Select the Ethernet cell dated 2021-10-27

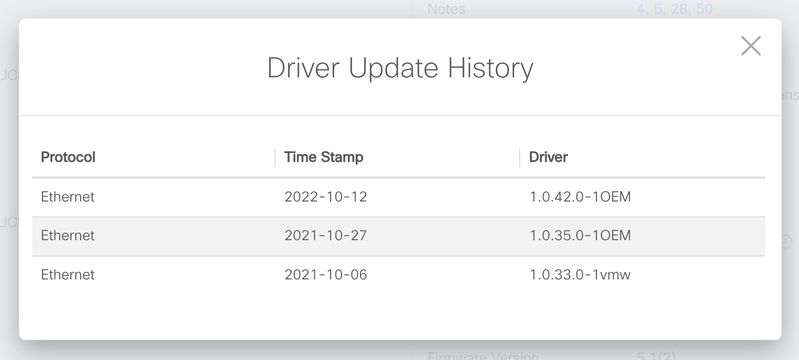(x=68, y=236)
